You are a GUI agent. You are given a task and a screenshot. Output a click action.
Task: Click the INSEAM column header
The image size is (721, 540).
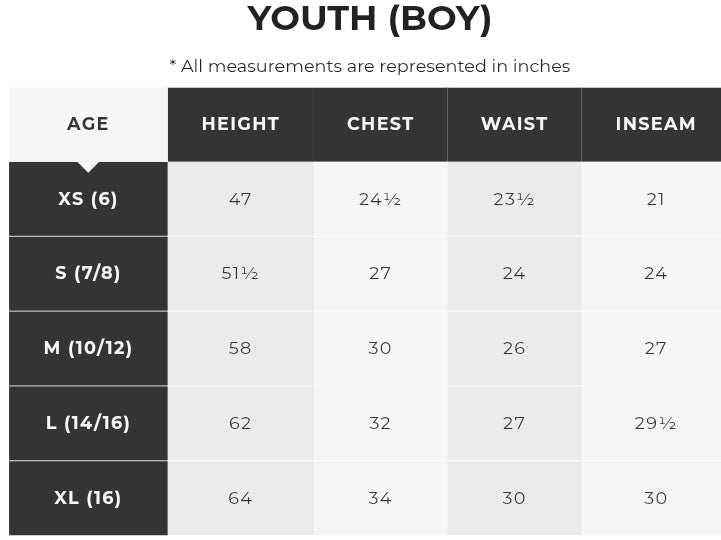click(x=655, y=124)
